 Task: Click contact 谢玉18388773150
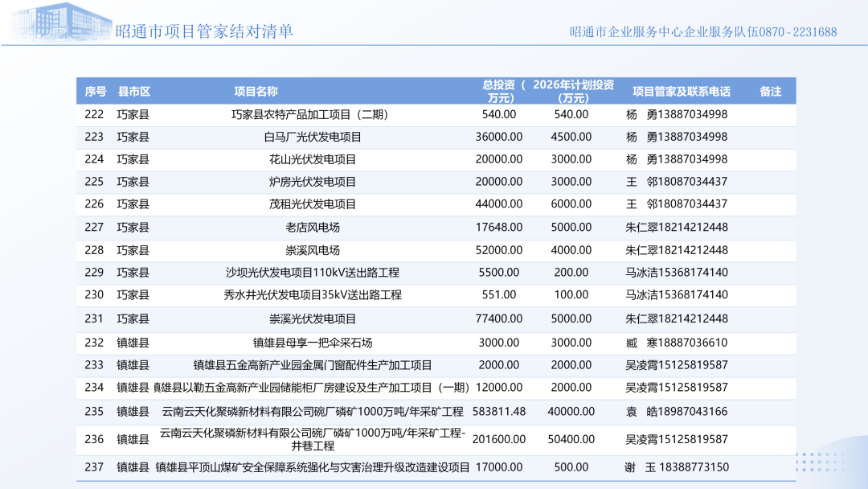[677, 467]
